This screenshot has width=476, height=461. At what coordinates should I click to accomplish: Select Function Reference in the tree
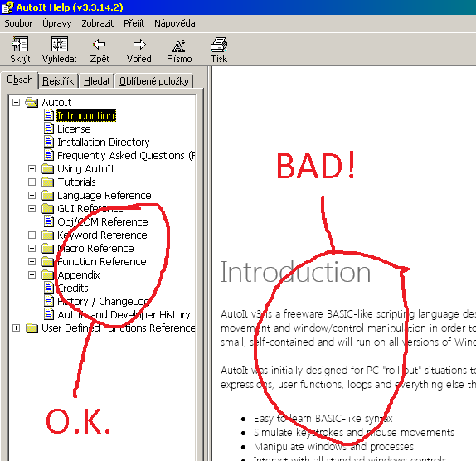point(102,262)
